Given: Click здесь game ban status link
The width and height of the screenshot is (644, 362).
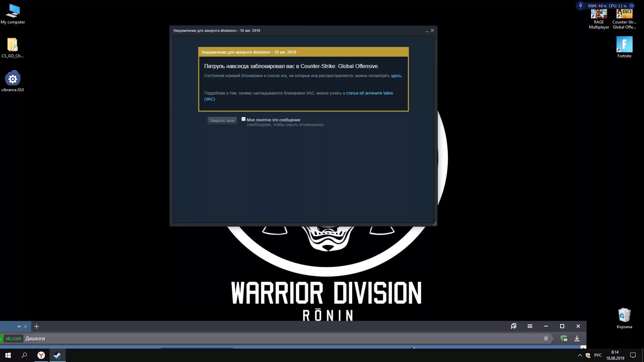Looking at the screenshot, I should point(396,75).
